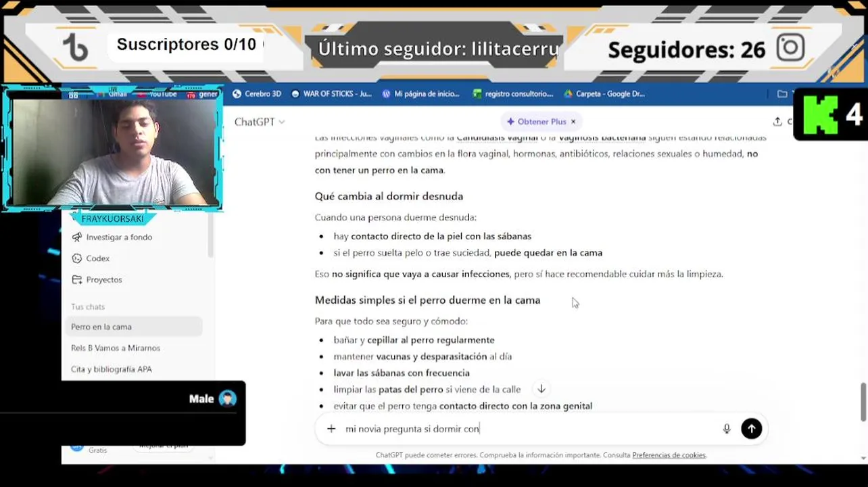The image size is (868, 487).
Task: Click the share upload icon at top right
Action: tap(777, 122)
